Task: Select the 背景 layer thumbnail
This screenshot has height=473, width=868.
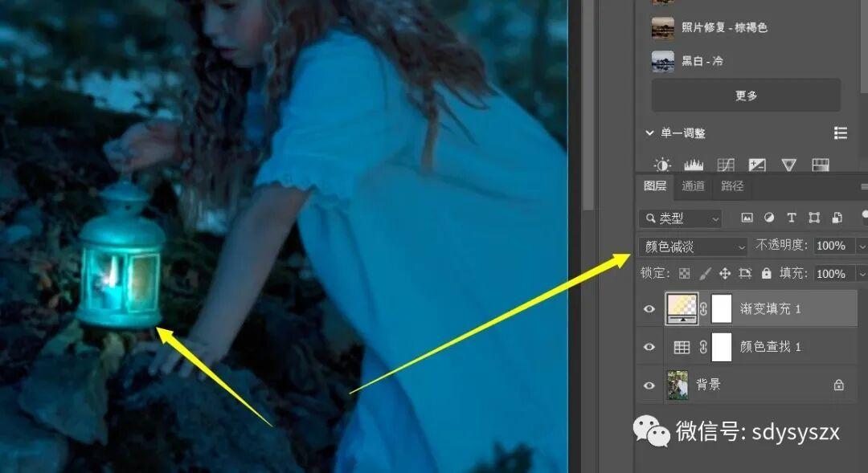Action: [x=678, y=385]
